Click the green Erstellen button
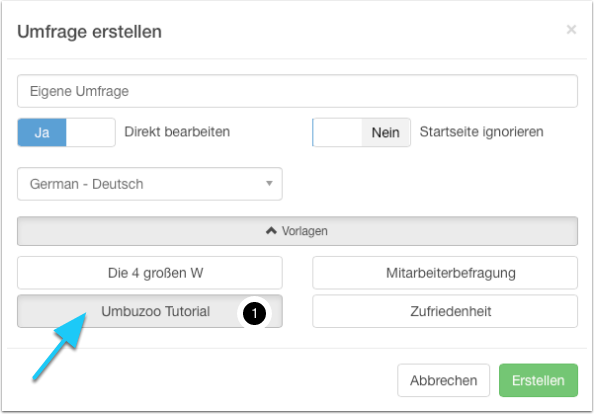Viewport: 594px width, 414px height. (538, 380)
